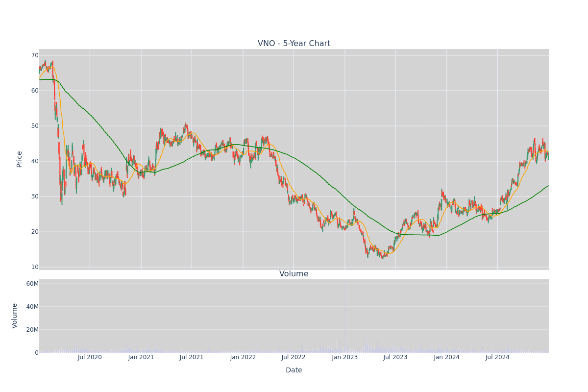
Task: Select the 20 price tick label
Action: (35, 232)
